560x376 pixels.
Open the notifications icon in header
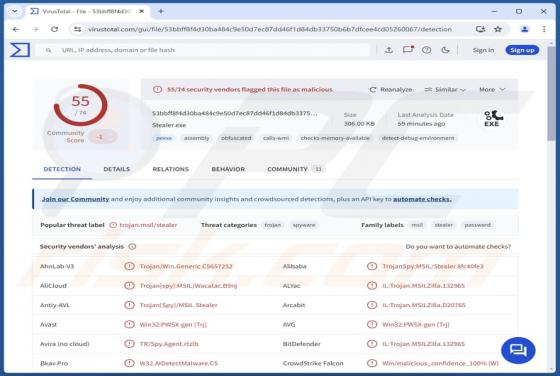tap(408, 50)
